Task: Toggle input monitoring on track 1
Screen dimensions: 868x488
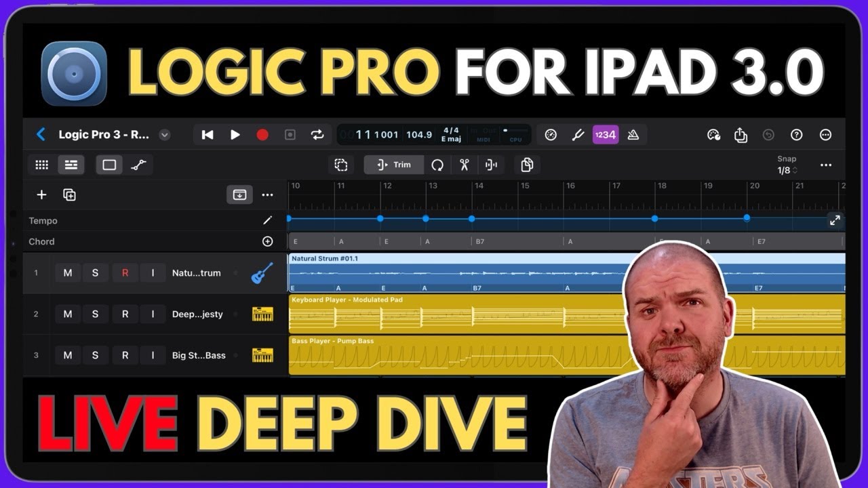Action: (153, 273)
